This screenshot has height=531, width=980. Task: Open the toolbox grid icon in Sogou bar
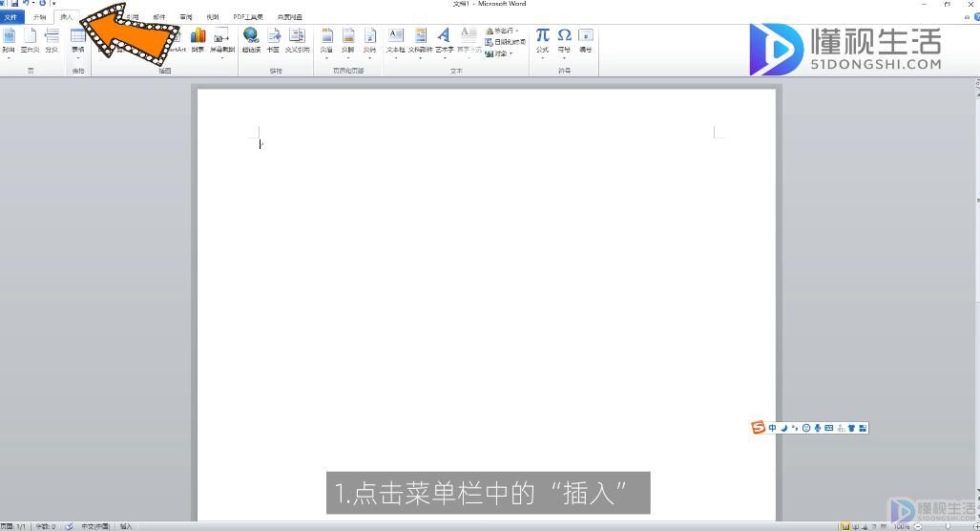tap(863, 428)
